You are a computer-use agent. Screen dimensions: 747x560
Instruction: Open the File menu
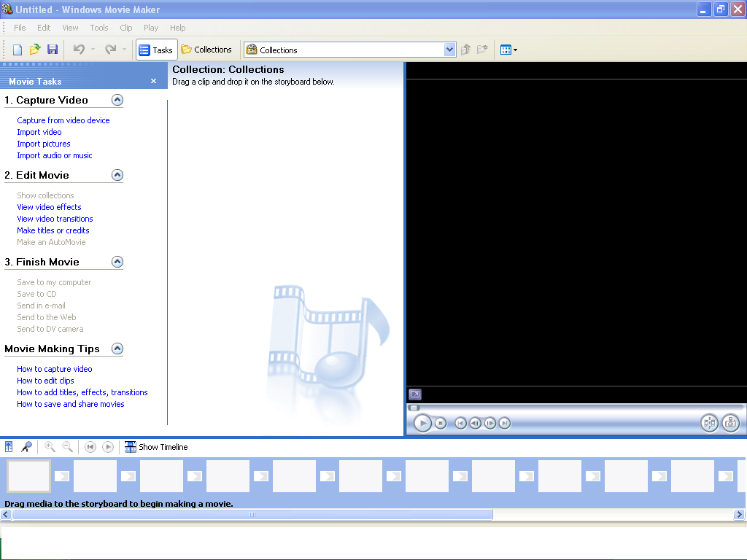point(20,28)
